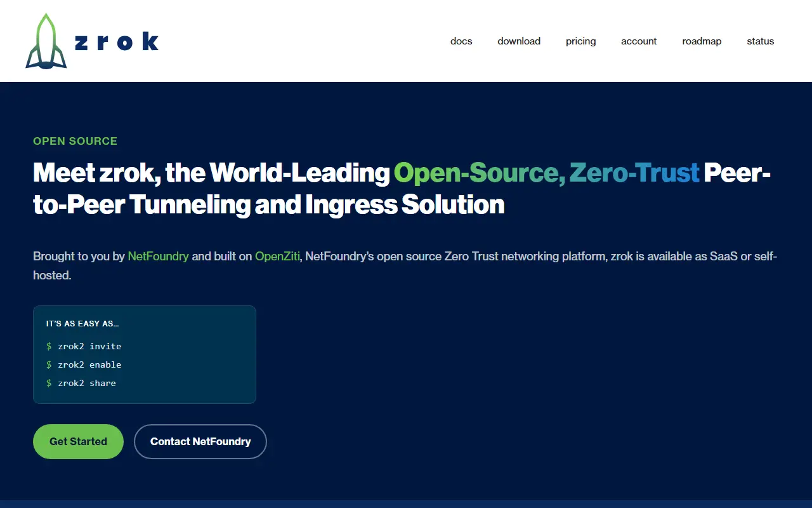
Task: Click the 'zrok2 invite' command line
Action: [x=84, y=346]
